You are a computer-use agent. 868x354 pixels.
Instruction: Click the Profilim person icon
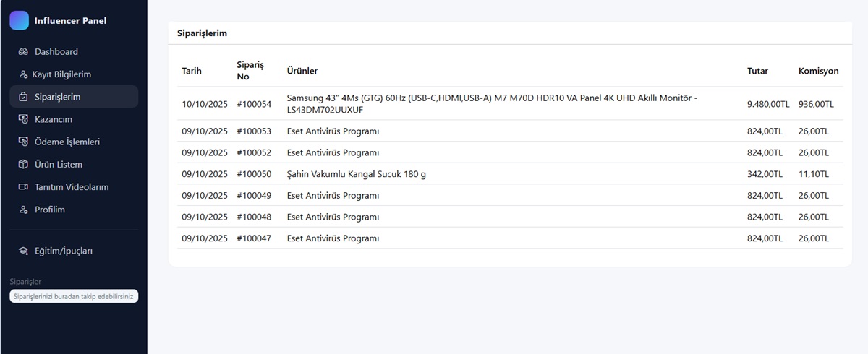[x=23, y=210]
